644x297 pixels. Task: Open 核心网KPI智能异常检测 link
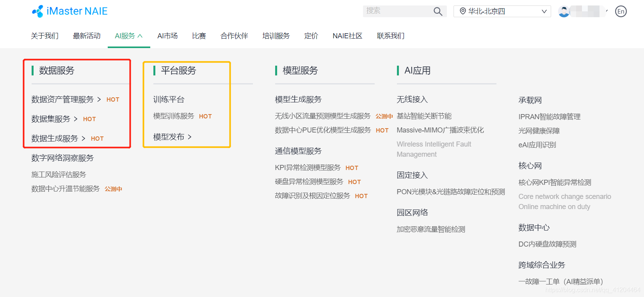tap(555, 182)
